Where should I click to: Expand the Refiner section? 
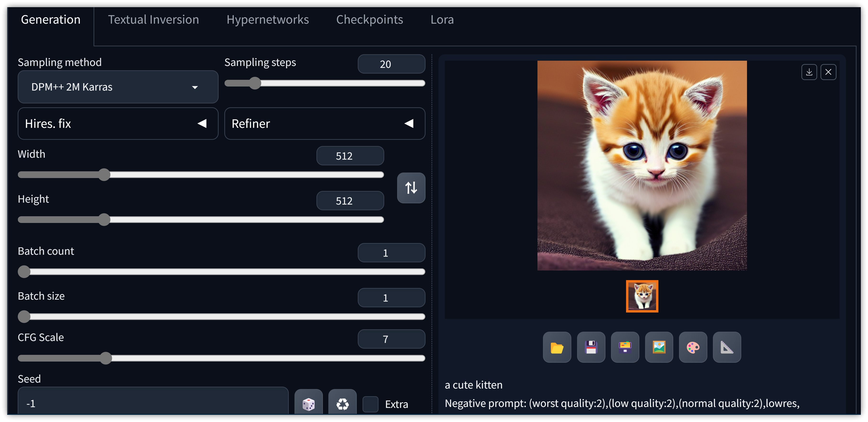tap(324, 124)
